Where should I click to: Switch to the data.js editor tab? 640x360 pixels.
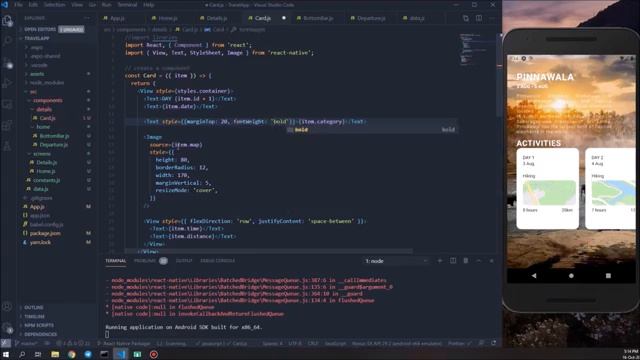[x=417, y=18]
